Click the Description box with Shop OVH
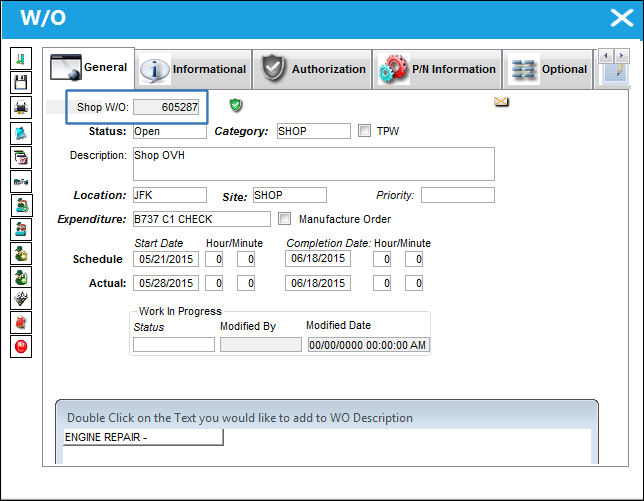The image size is (644, 501). coord(314,164)
